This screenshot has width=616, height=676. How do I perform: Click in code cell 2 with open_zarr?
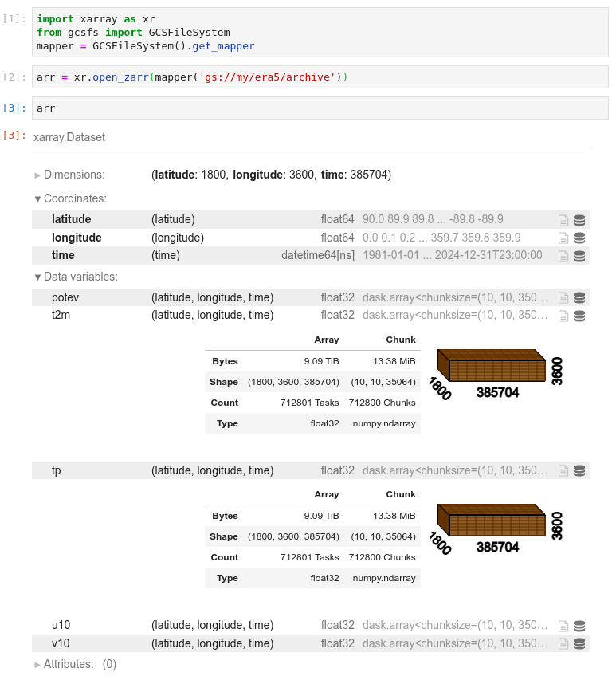[320, 77]
